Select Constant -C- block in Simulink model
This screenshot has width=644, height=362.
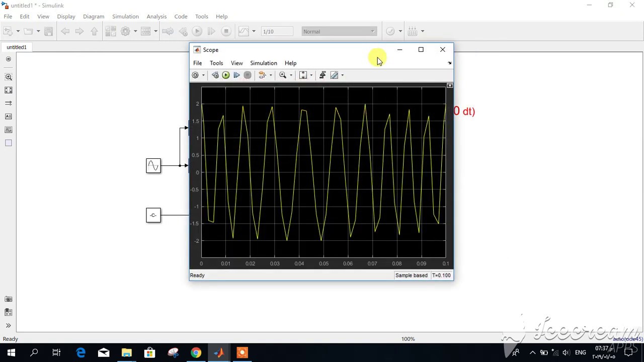(153, 215)
